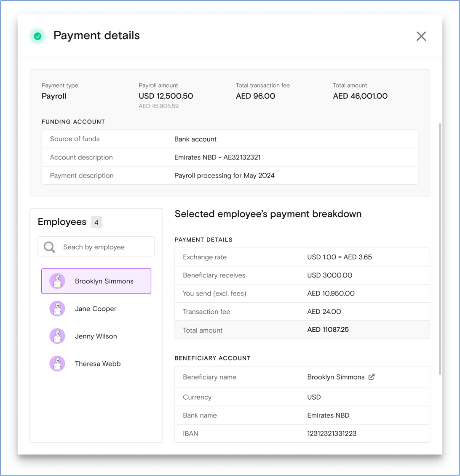This screenshot has height=476, width=460.
Task: Open beneficiary profile via external link icon
Action: [372, 377]
